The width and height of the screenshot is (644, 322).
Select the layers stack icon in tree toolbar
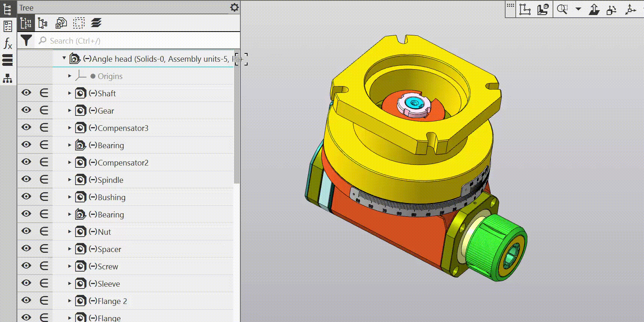96,23
